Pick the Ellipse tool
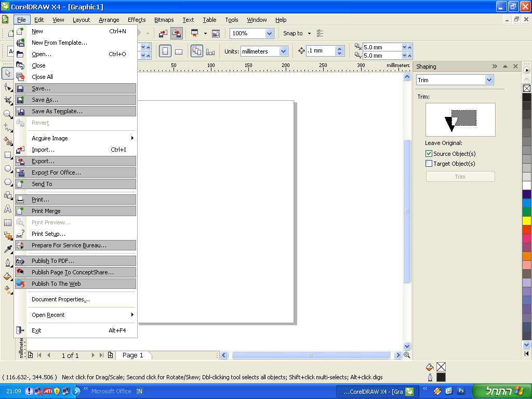The height and width of the screenshot is (399, 532). click(x=8, y=168)
